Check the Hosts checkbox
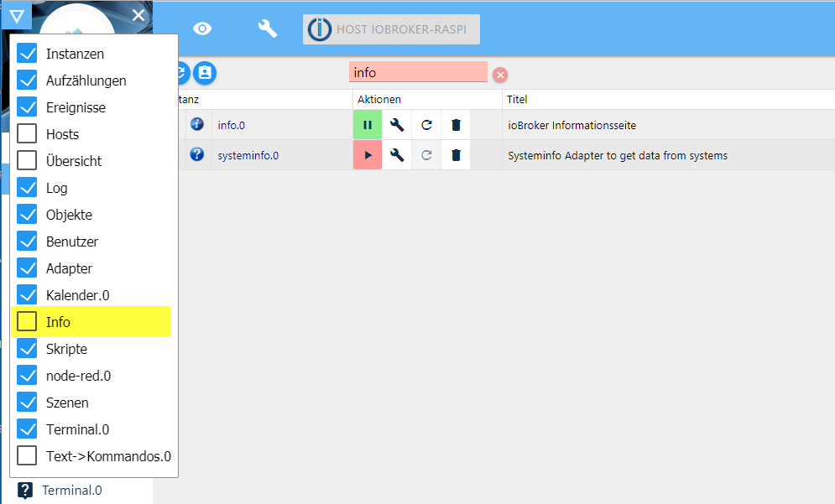This screenshot has width=835, height=504. pyautogui.click(x=28, y=134)
